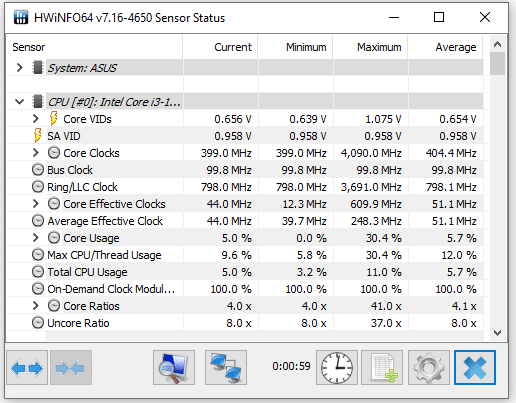
Task: Click the SA VID lightning bolt icon
Action: pos(38,136)
